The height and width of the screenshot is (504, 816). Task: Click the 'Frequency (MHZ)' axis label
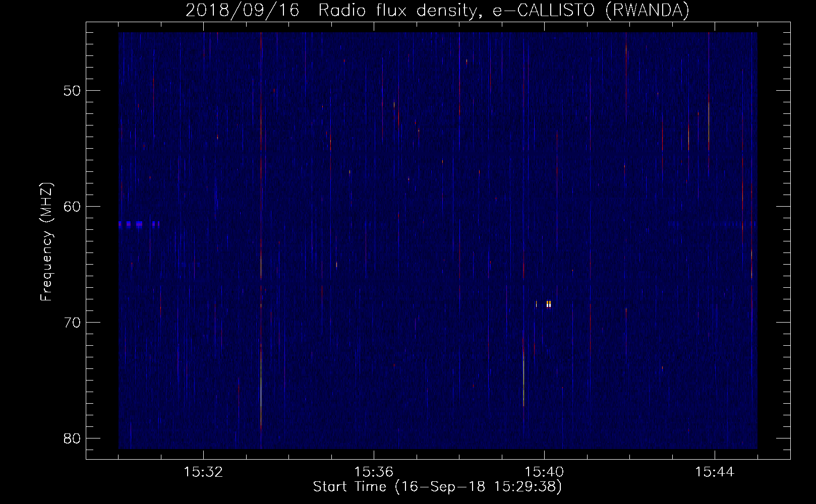coord(46,241)
